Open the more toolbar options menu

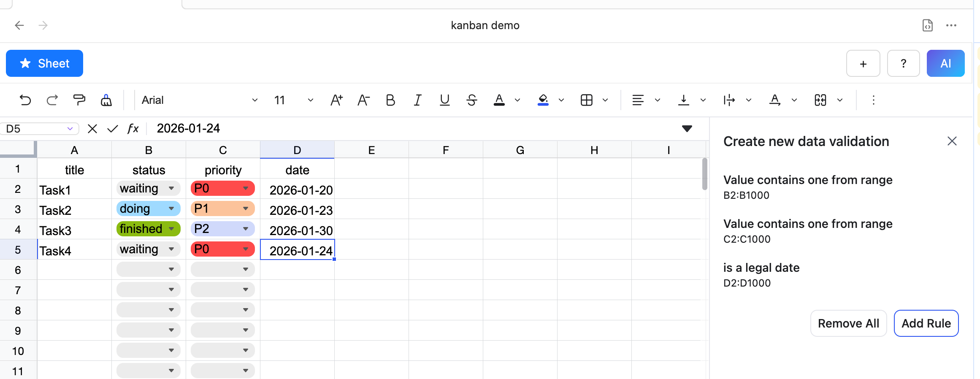[873, 100]
